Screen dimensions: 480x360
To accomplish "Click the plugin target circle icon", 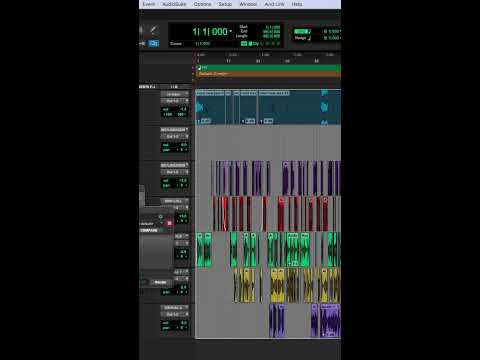I will point(160,217).
